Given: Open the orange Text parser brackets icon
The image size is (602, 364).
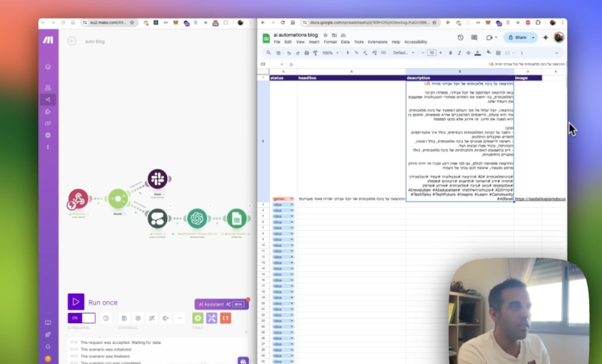Looking at the screenshot, I should click(x=226, y=318).
